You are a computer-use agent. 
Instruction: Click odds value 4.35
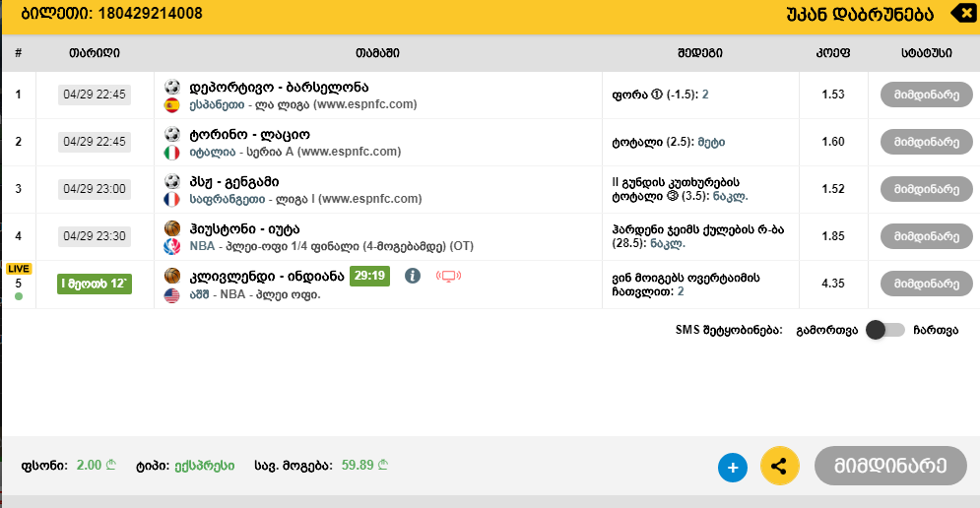click(x=833, y=284)
